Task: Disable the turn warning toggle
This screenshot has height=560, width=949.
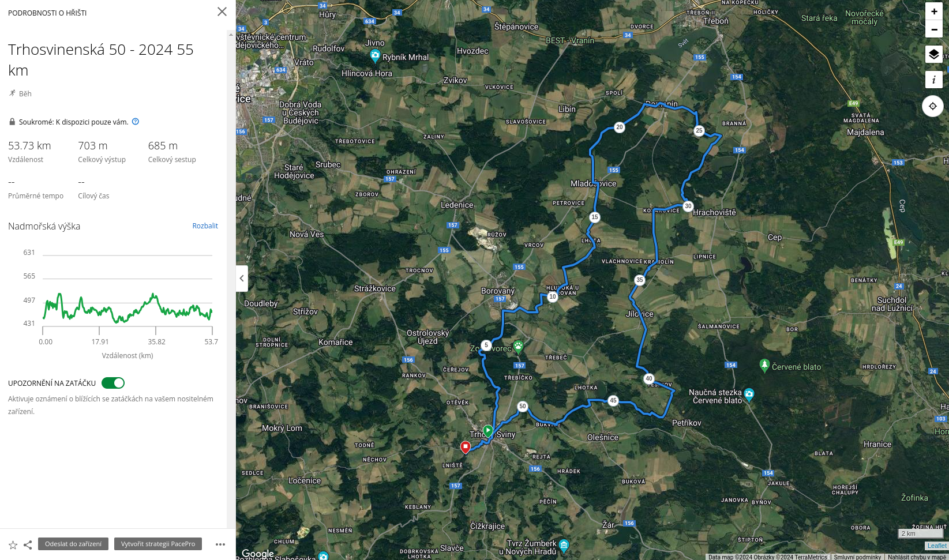Action: 113,383
